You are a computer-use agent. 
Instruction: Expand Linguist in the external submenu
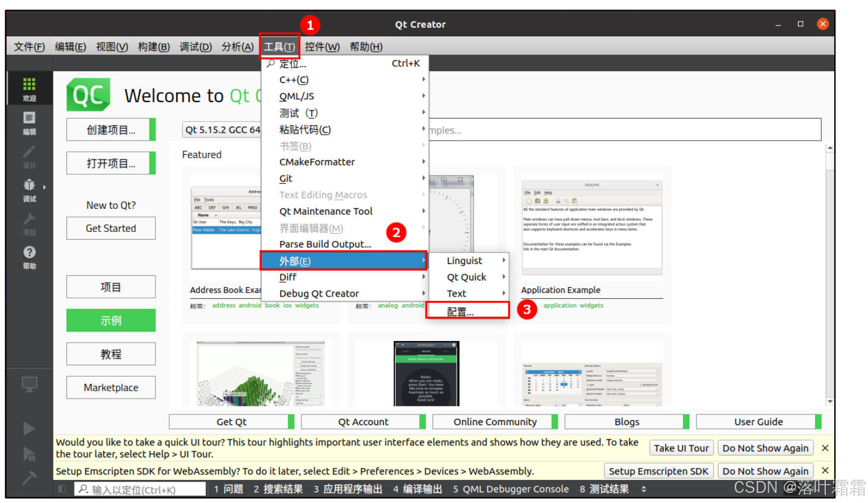[468, 260]
